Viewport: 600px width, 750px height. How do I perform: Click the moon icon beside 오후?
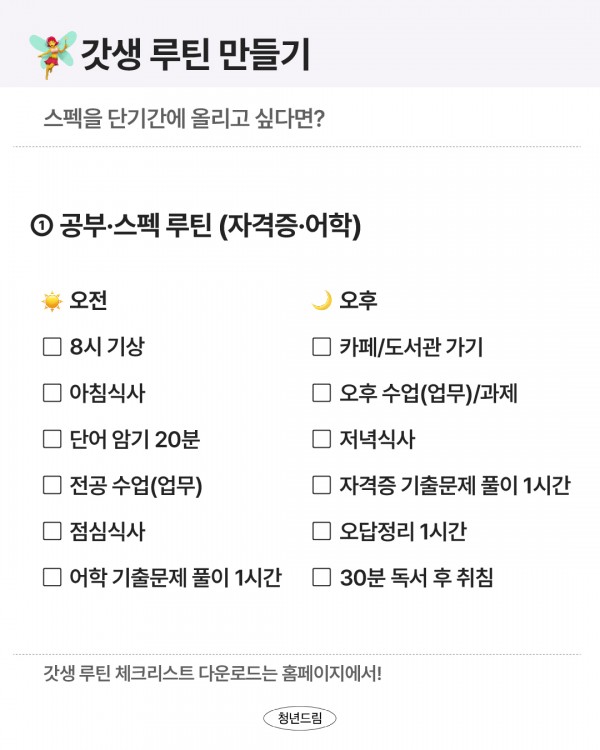pyautogui.click(x=321, y=302)
